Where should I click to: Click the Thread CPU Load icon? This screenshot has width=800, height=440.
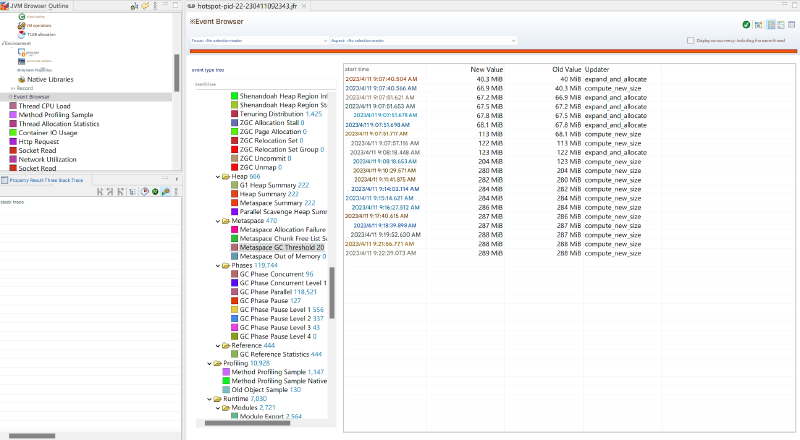(13, 106)
